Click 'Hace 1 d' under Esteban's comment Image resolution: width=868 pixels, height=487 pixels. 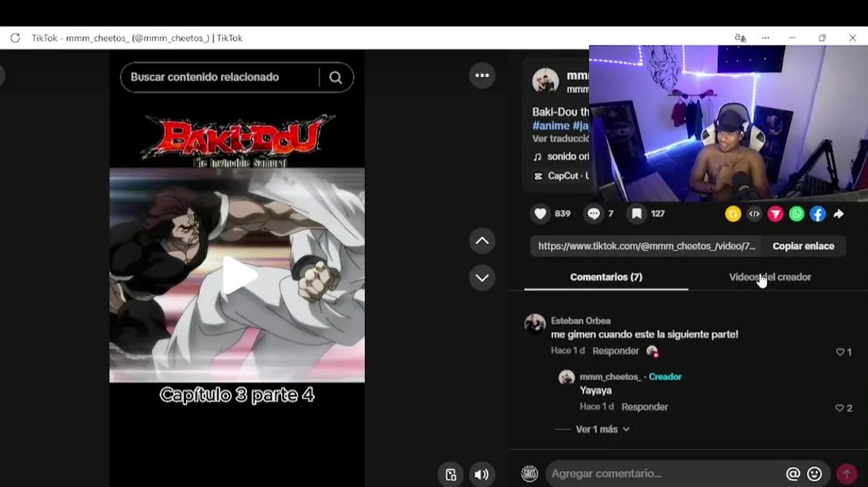tap(568, 350)
